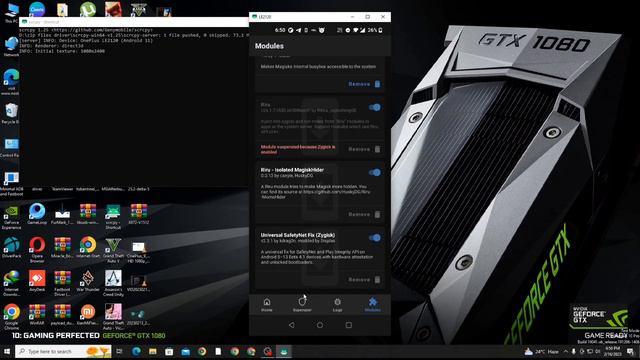The width and height of the screenshot is (640, 360).
Task: Remove the suspended Riru module
Action: (x=364, y=149)
